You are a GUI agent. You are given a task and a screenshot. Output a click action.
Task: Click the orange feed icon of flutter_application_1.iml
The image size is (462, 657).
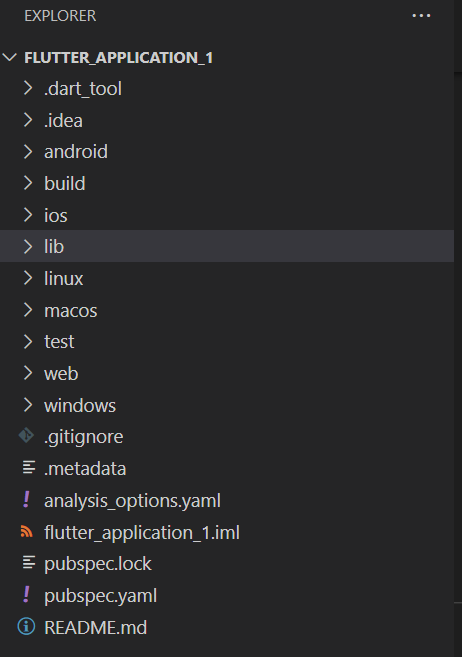click(x=26, y=532)
